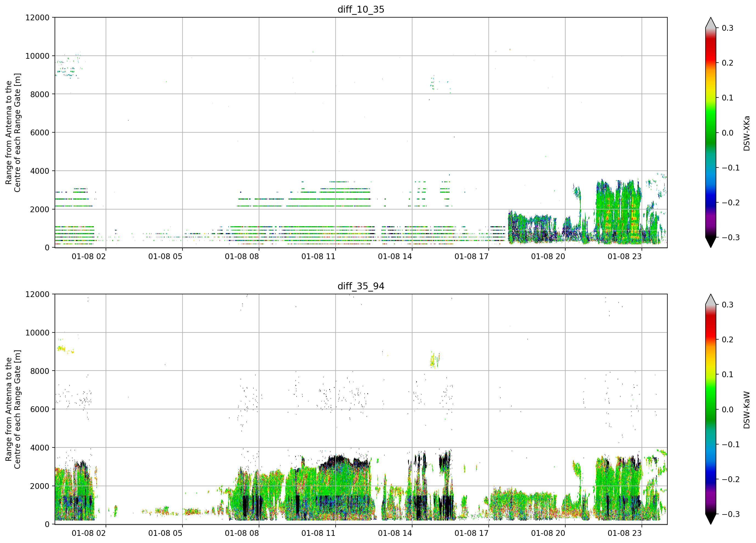Click the bottom colorbar lower black arrow
The height and width of the screenshot is (543, 756).
711,519
